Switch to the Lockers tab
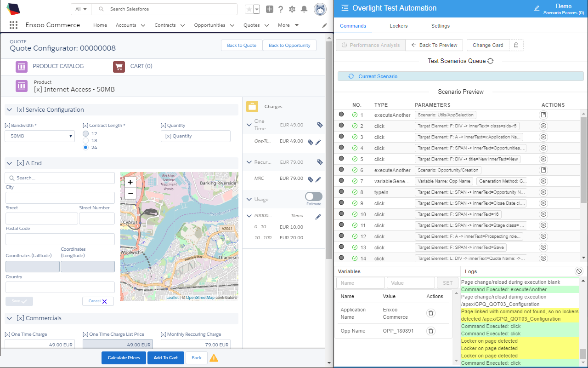This screenshot has height=368, width=588. 398,26
